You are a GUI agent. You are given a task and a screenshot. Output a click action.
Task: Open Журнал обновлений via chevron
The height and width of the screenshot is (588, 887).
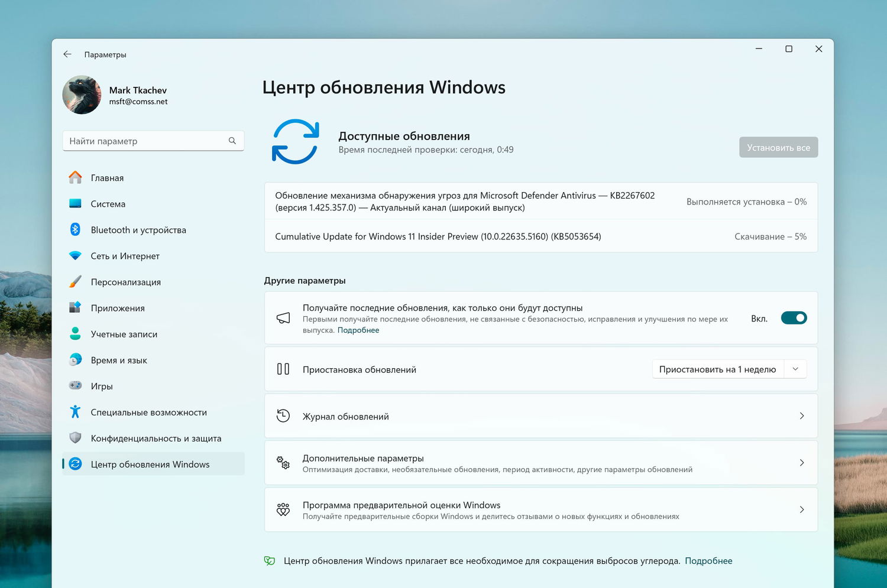(802, 416)
